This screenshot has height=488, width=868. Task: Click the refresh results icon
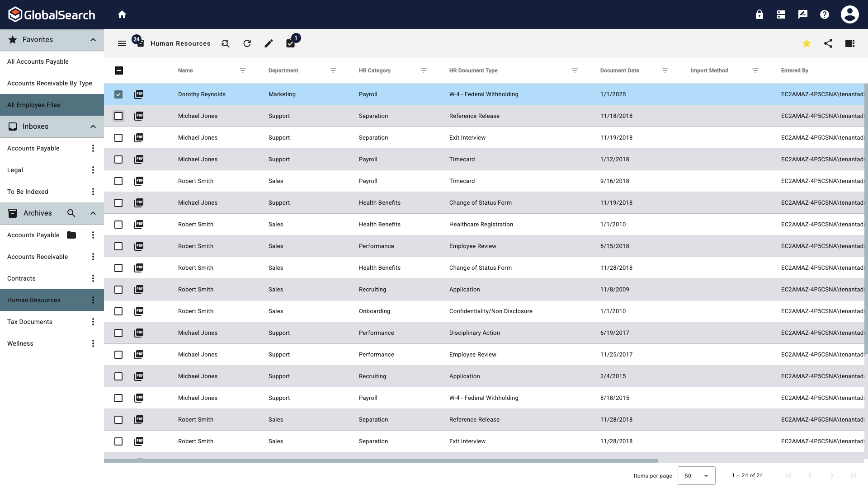click(x=247, y=43)
